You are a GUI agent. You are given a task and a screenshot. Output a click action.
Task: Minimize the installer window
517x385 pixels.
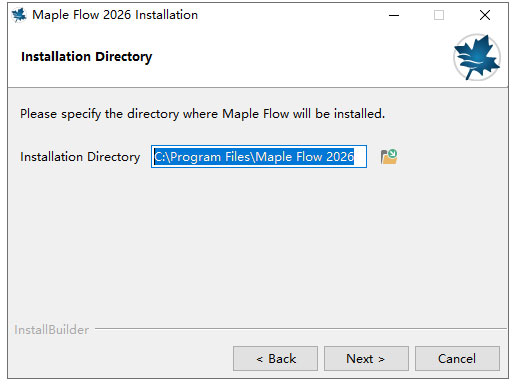click(394, 15)
